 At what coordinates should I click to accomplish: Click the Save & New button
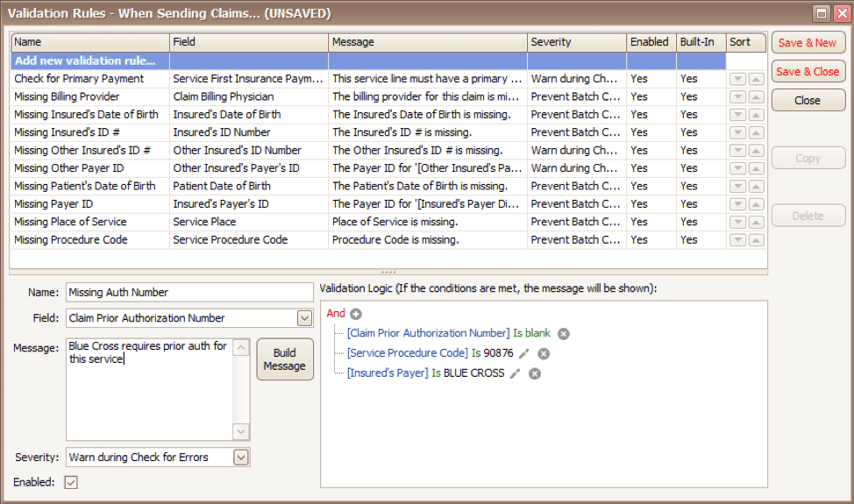[x=808, y=43]
